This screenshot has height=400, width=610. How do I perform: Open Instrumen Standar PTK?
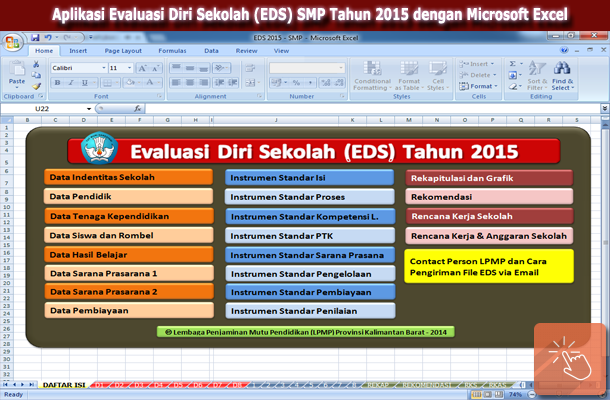coord(310,236)
